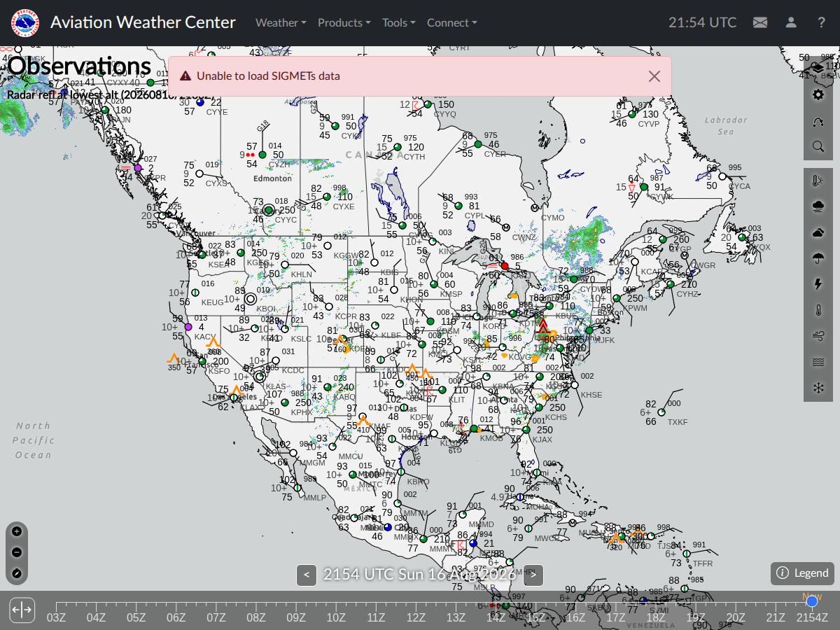
Task: Click the MMLP station label
Action: click(x=315, y=498)
